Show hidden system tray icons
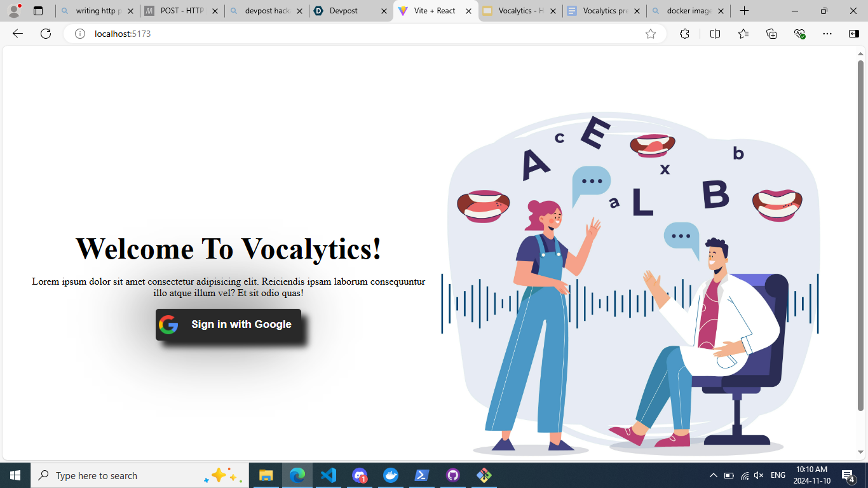This screenshot has height=488, width=868. [713, 475]
